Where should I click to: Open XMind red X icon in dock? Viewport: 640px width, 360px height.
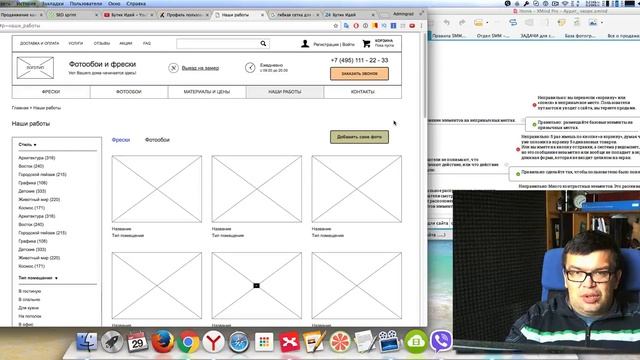[x=289, y=342]
